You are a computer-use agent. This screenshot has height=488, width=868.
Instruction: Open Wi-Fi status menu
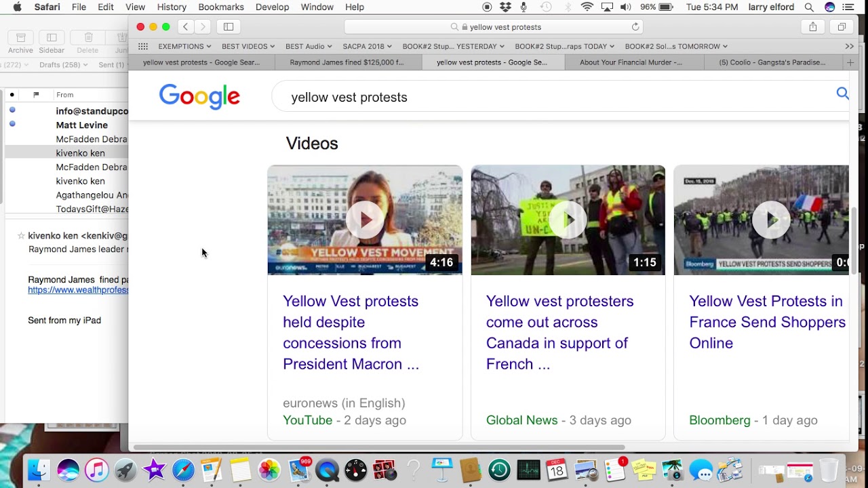pyautogui.click(x=587, y=7)
